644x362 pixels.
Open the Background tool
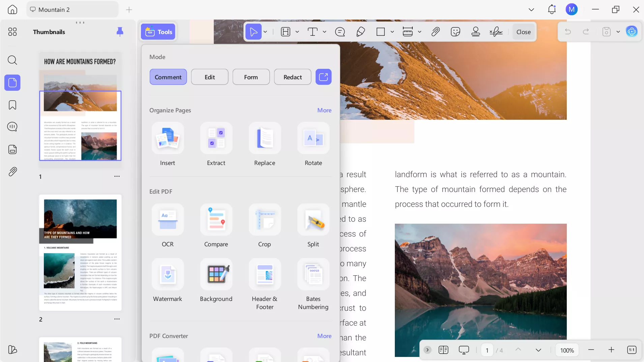tap(216, 275)
